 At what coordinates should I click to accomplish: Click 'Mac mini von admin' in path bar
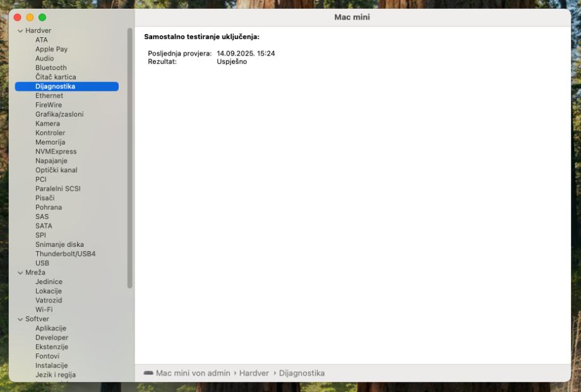coord(193,373)
